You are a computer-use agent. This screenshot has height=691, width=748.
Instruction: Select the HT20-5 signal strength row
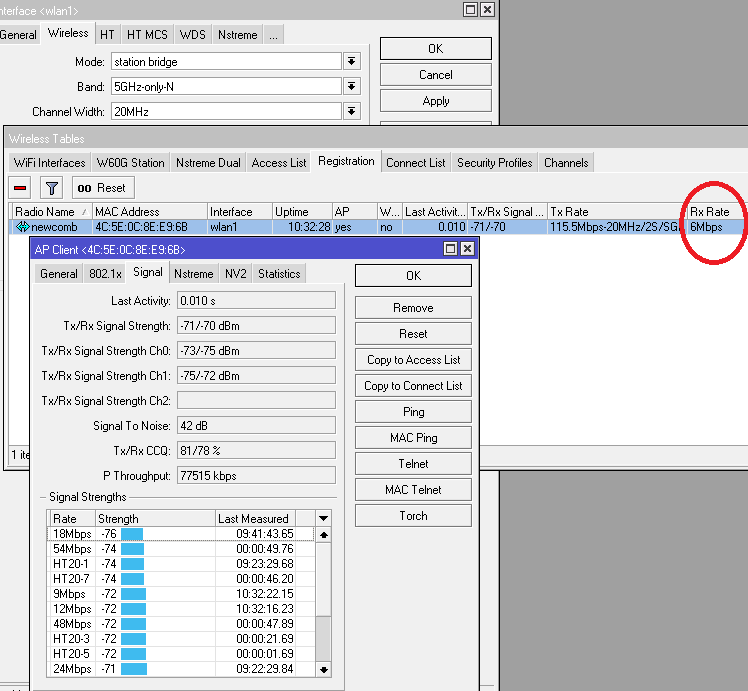pyautogui.click(x=181, y=654)
